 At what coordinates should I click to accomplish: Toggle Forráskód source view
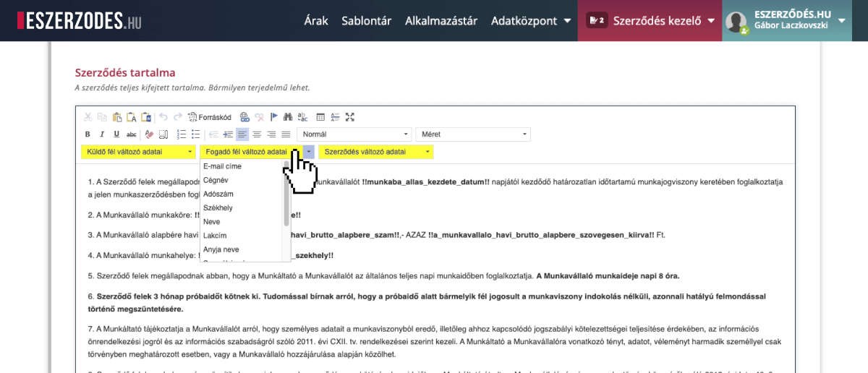click(x=210, y=116)
